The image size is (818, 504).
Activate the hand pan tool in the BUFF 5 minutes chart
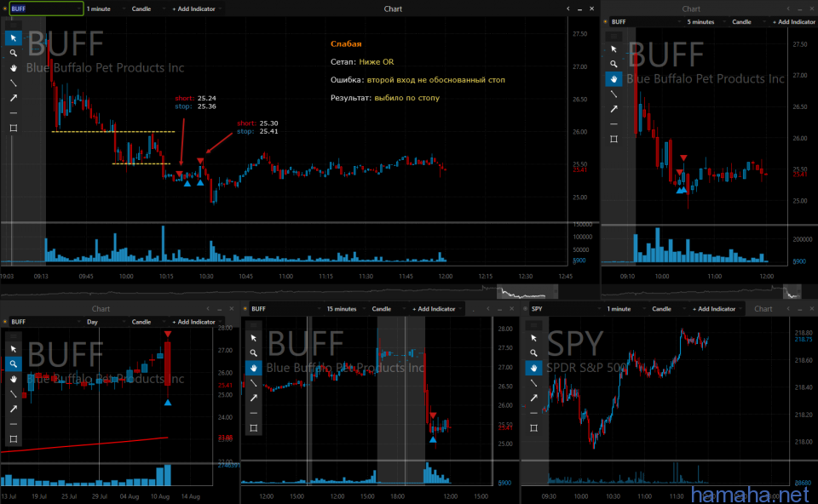[x=613, y=79]
